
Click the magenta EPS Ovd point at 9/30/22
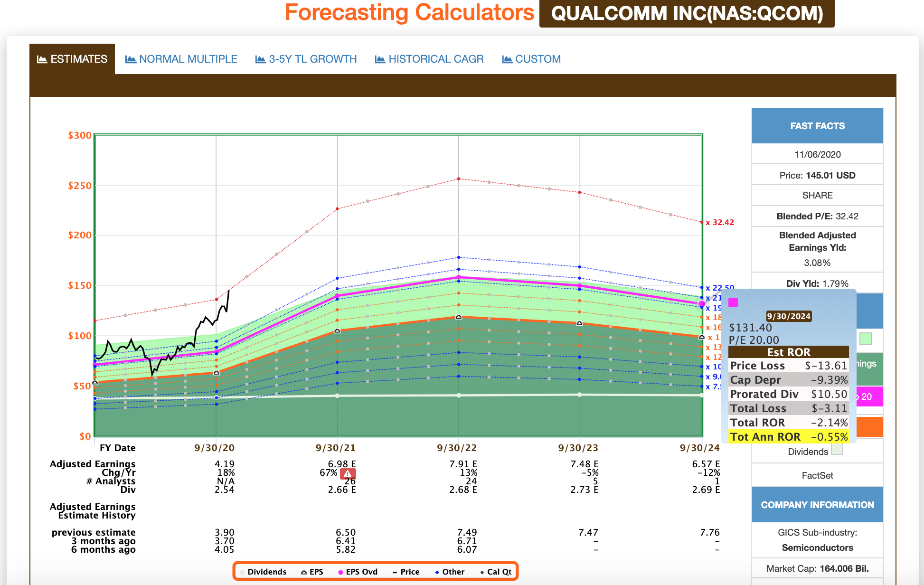(459, 277)
